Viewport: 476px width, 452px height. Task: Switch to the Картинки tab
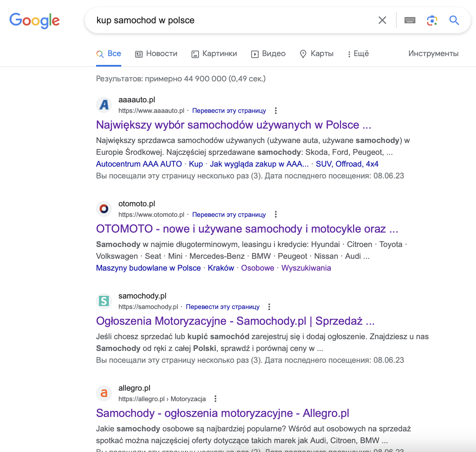214,54
